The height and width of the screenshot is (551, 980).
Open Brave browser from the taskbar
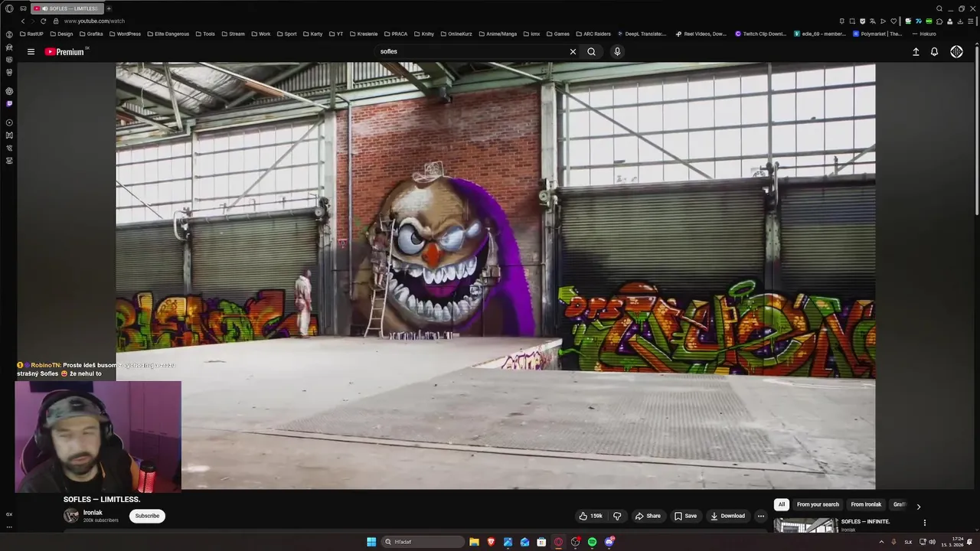[x=491, y=542]
